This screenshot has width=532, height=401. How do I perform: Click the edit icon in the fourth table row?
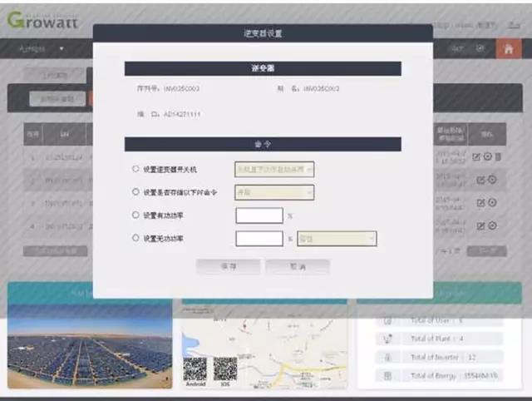pyautogui.click(x=480, y=225)
